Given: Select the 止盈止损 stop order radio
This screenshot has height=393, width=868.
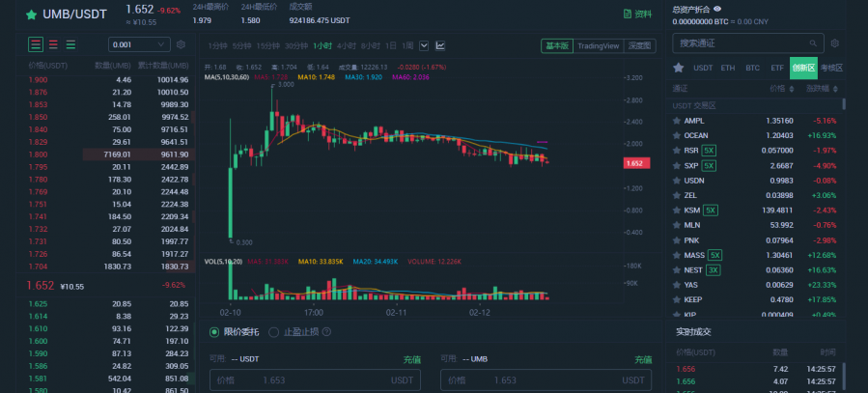Looking at the screenshot, I should pos(273,332).
